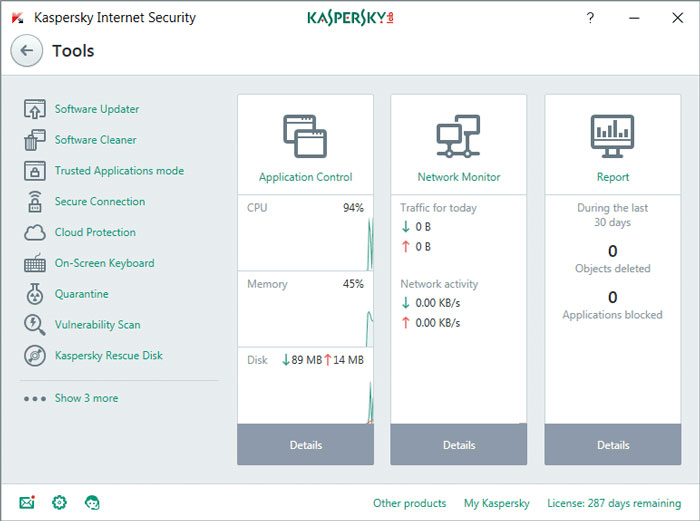700x521 pixels.
Task: Click Details under Application Control
Action: pos(305,445)
